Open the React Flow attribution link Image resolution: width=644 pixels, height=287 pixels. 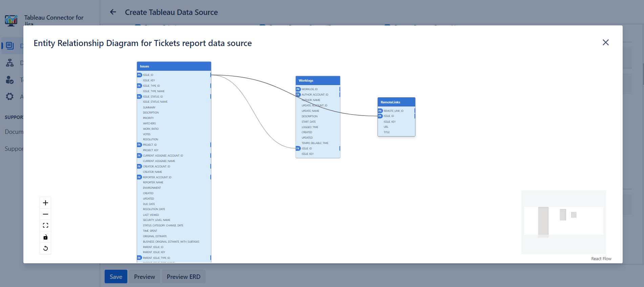pos(601,259)
